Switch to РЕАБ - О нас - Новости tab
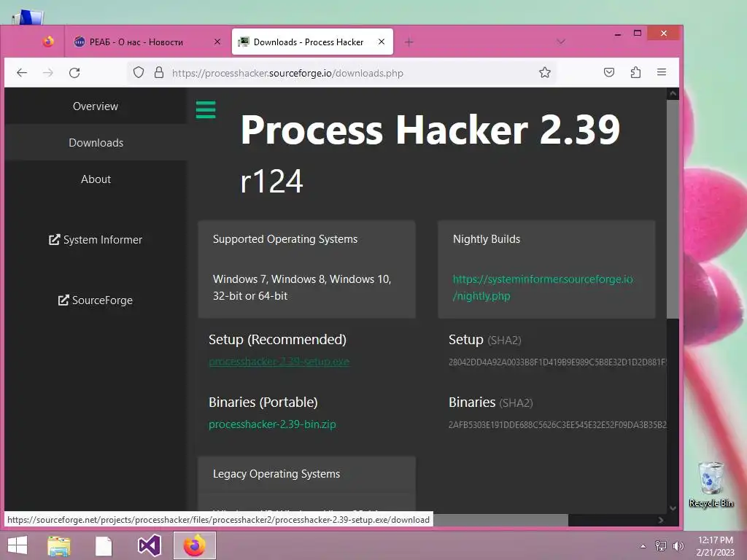The width and height of the screenshot is (747, 560). pos(147,42)
